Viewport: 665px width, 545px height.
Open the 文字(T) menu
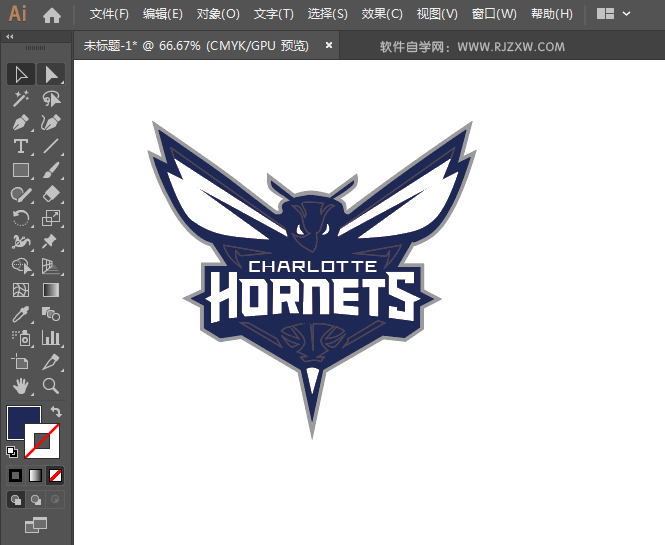[x=274, y=14]
